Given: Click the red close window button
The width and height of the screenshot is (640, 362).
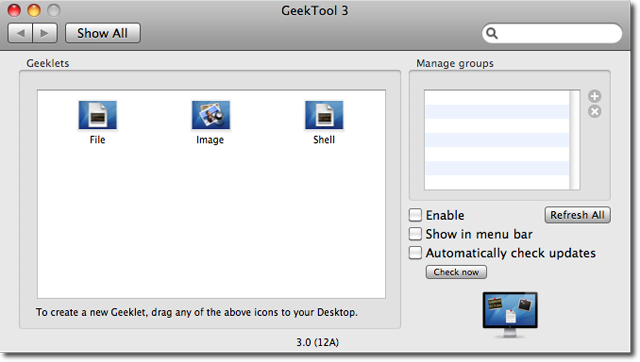Looking at the screenshot, I should (x=14, y=10).
